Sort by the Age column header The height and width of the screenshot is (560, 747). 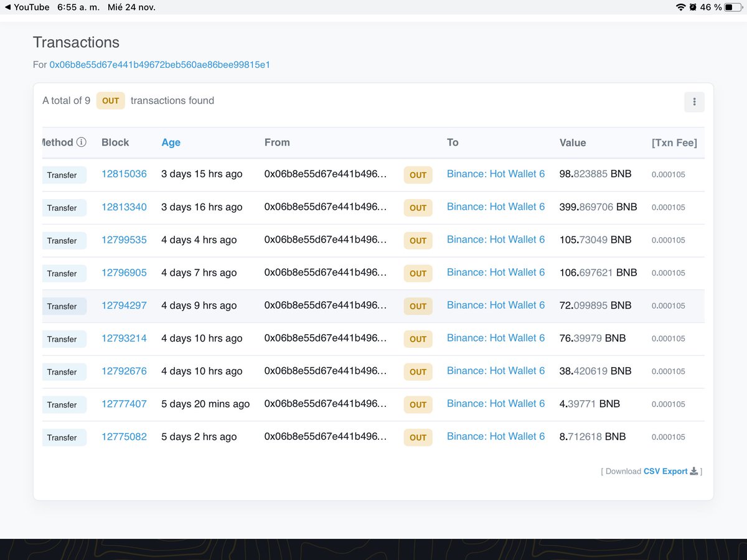click(x=171, y=142)
